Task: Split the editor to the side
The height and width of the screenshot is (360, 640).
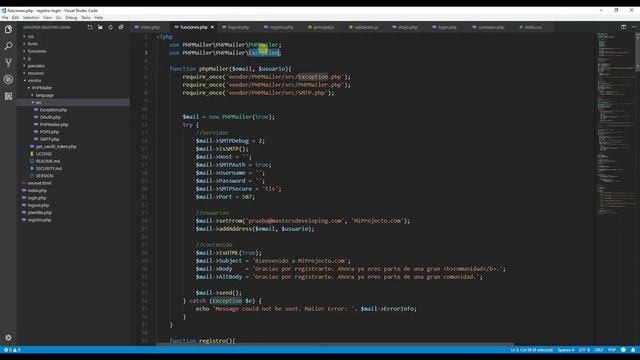Action: pyautogui.click(x=623, y=27)
